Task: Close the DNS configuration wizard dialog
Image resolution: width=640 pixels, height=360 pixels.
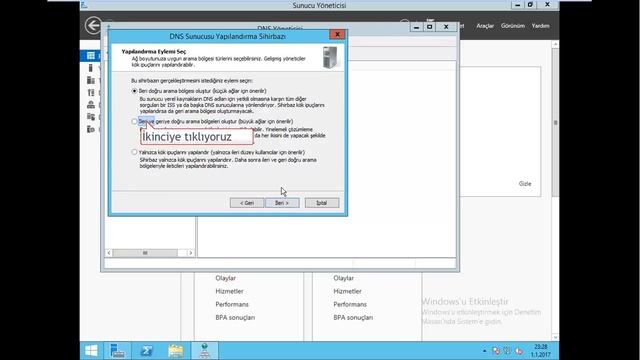Action: coord(337,35)
